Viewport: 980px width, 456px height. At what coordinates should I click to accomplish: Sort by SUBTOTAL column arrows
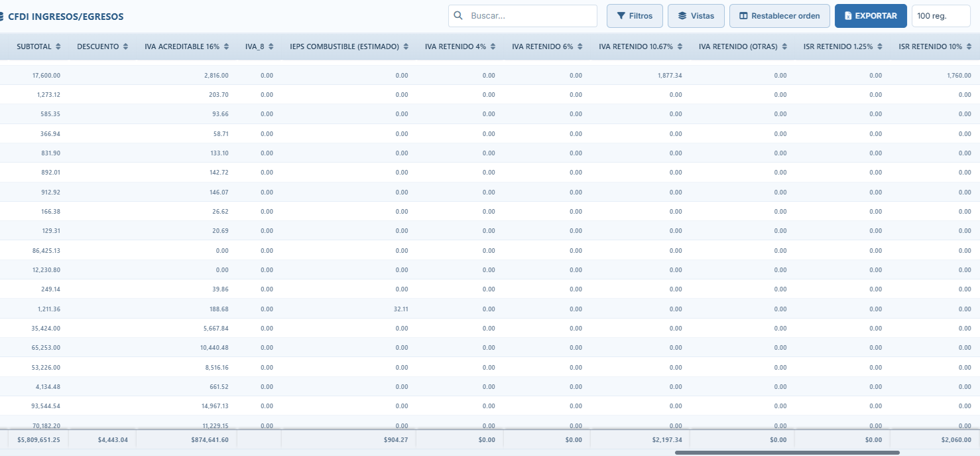tap(58, 46)
